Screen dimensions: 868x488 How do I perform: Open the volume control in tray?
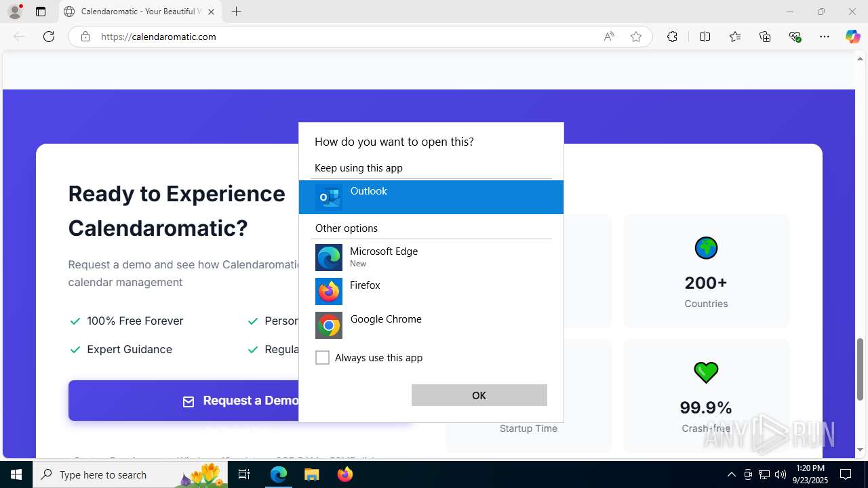pos(781,474)
